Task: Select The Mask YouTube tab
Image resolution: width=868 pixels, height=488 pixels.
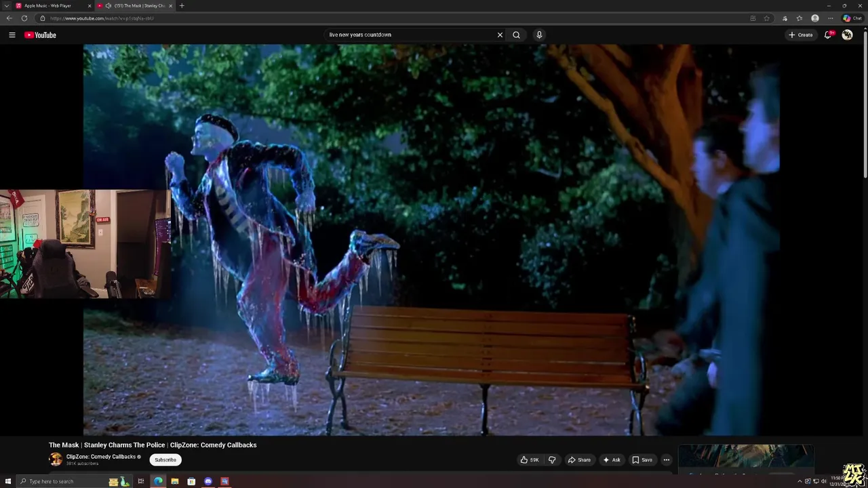Action: pos(134,5)
